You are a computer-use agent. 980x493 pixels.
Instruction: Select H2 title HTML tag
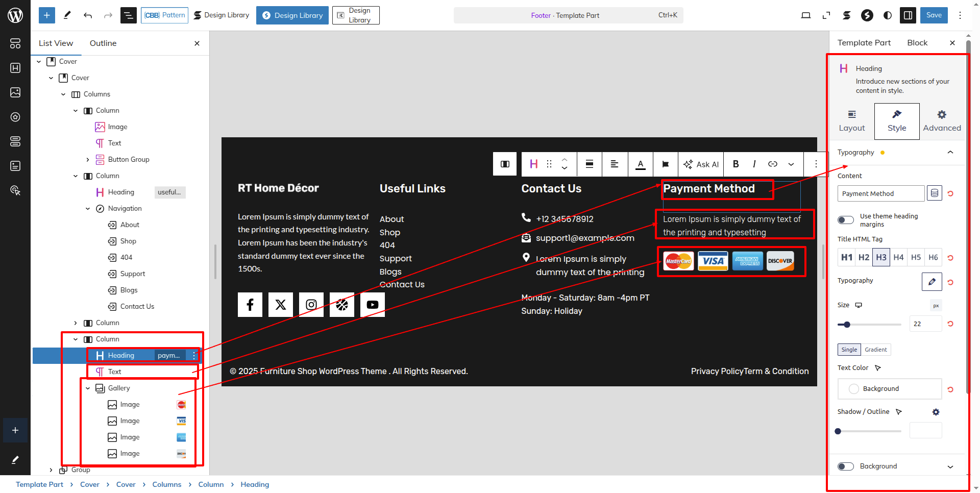tap(864, 257)
